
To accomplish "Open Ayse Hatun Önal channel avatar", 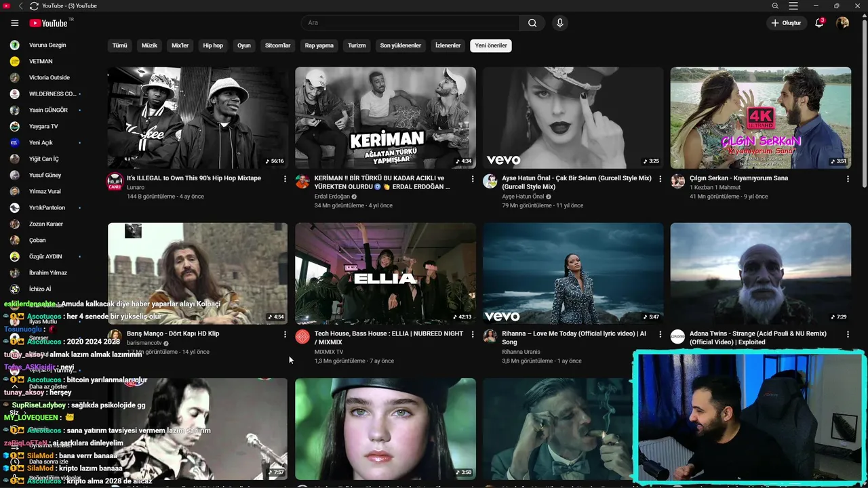I will (490, 181).
